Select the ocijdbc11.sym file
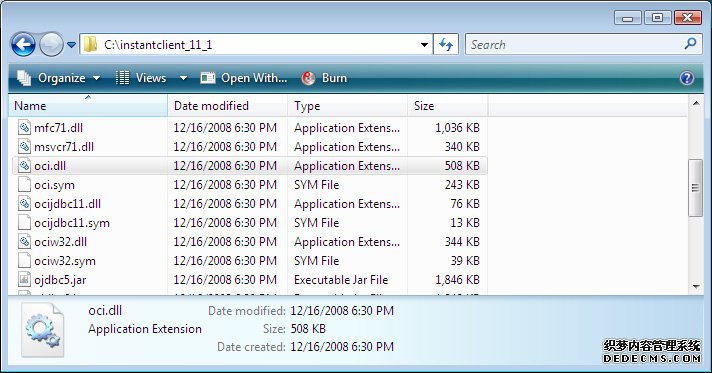The height and width of the screenshot is (373, 712). [72, 223]
